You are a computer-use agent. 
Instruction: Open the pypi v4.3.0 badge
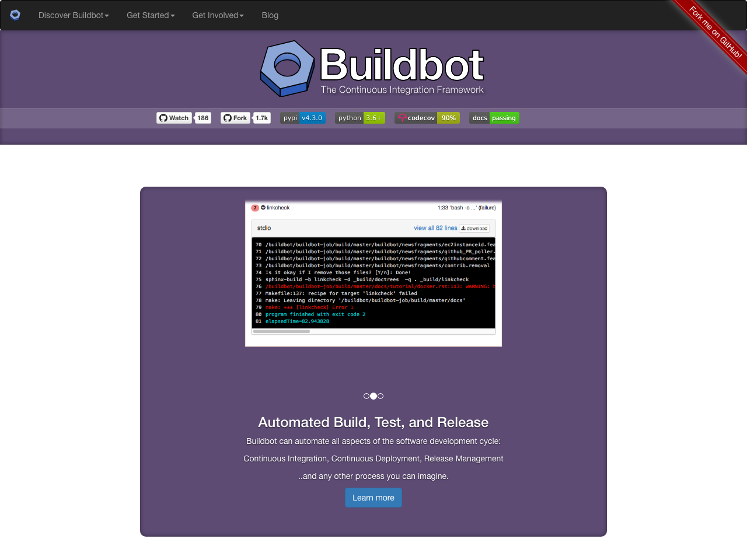(302, 118)
